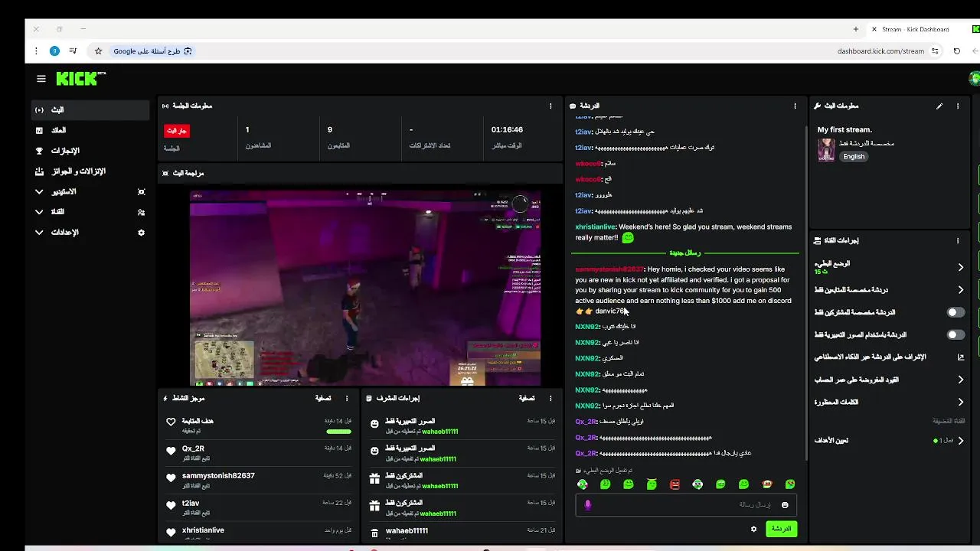This screenshot has width=980, height=551.
Task: Click the stream preview video
Action: pyautogui.click(x=365, y=289)
